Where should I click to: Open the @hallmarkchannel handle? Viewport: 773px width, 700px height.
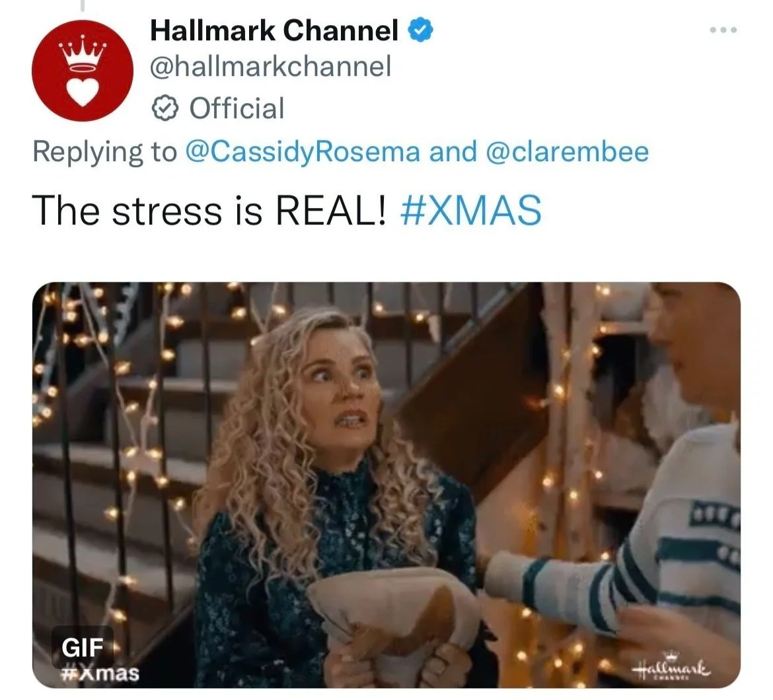click(271, 66)
